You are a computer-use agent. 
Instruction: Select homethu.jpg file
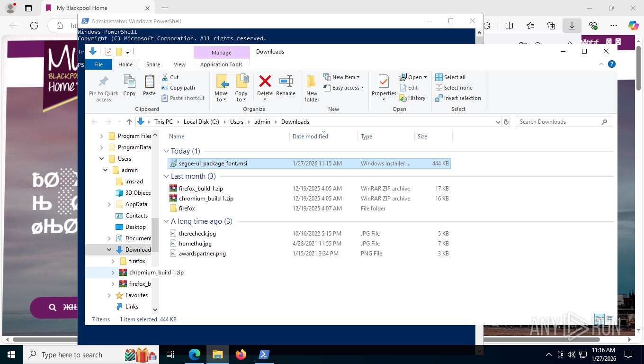309,244
